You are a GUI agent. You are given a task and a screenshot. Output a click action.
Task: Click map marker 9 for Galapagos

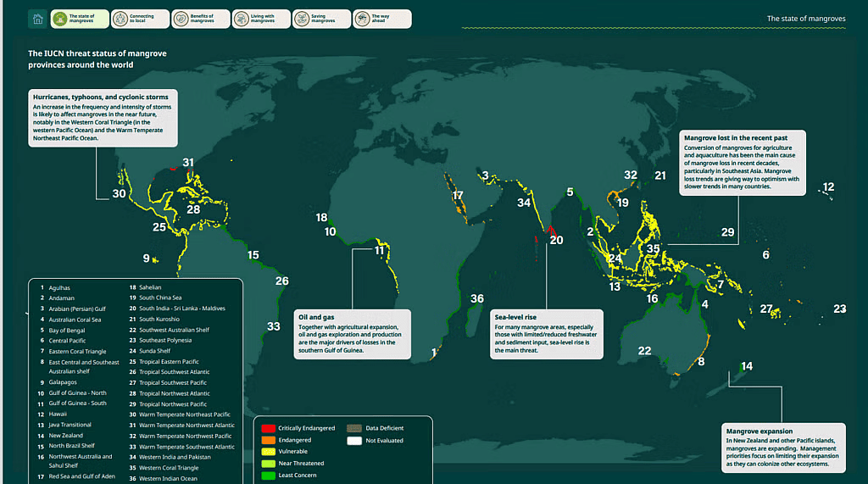(146, 259)
